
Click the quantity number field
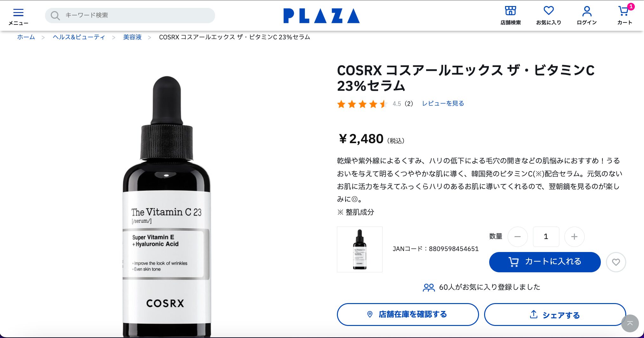(x=546, y=237)
